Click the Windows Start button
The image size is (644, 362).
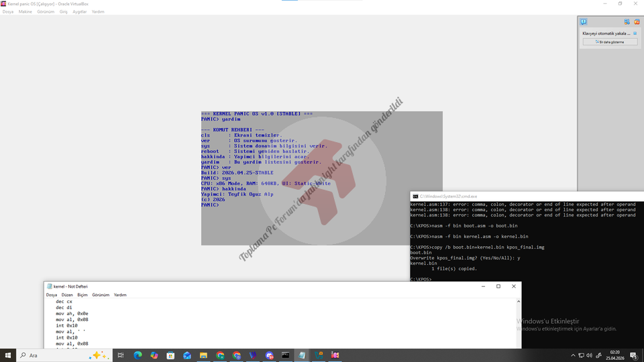[x=7, y=355]
